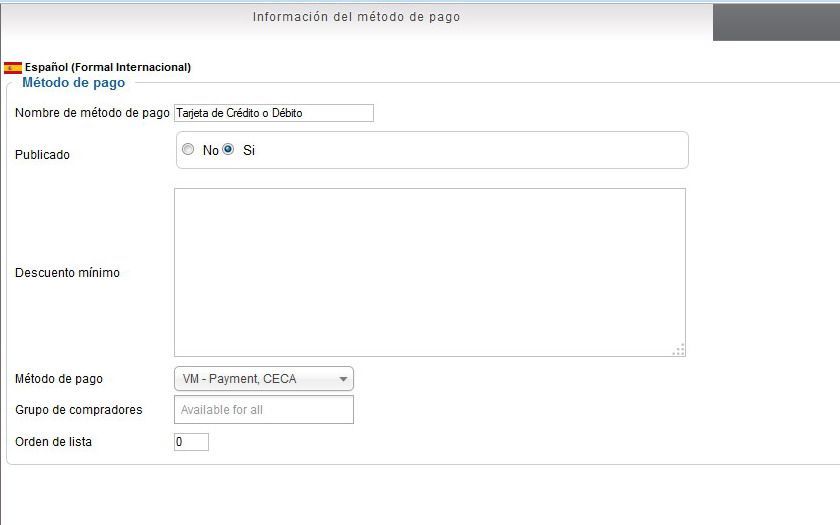The image size is (840, 525).
Task: Click the Nombre de método de pago label
Action: [92, 113]
